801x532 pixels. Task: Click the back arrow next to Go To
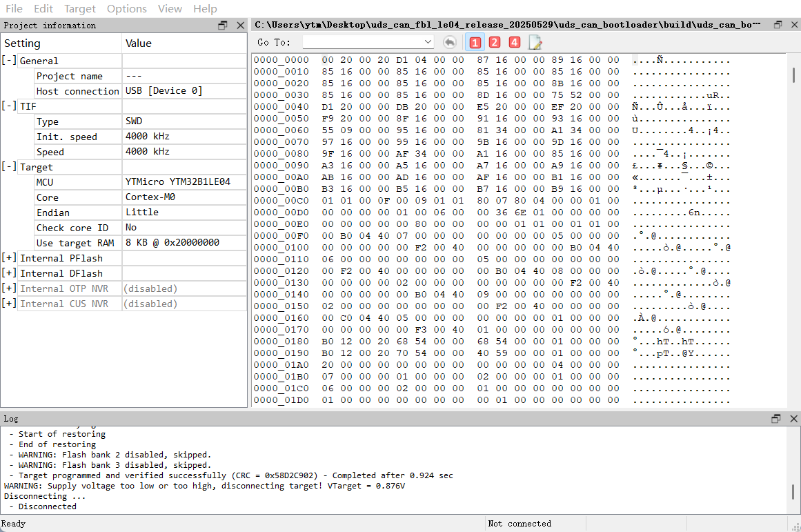(450, 42)
